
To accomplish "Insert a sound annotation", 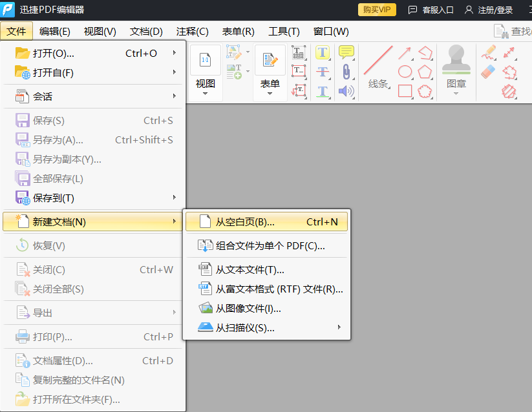I will tap(346, 91).
